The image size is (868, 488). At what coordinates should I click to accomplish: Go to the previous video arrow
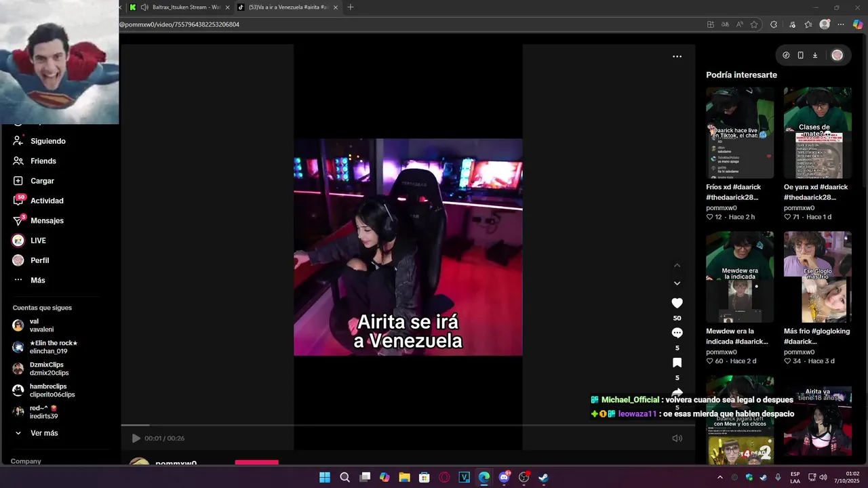pyautogui.click(x=677, y=265)
